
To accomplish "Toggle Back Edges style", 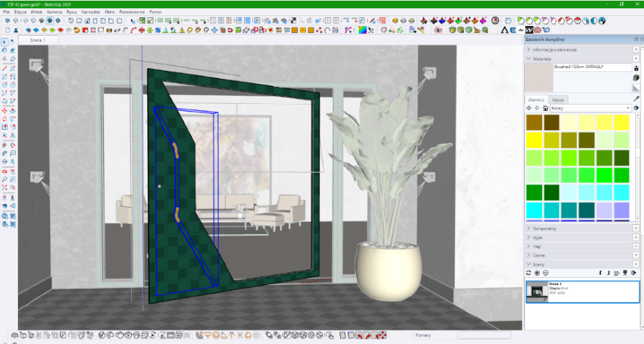I will [x=16, y=21].
